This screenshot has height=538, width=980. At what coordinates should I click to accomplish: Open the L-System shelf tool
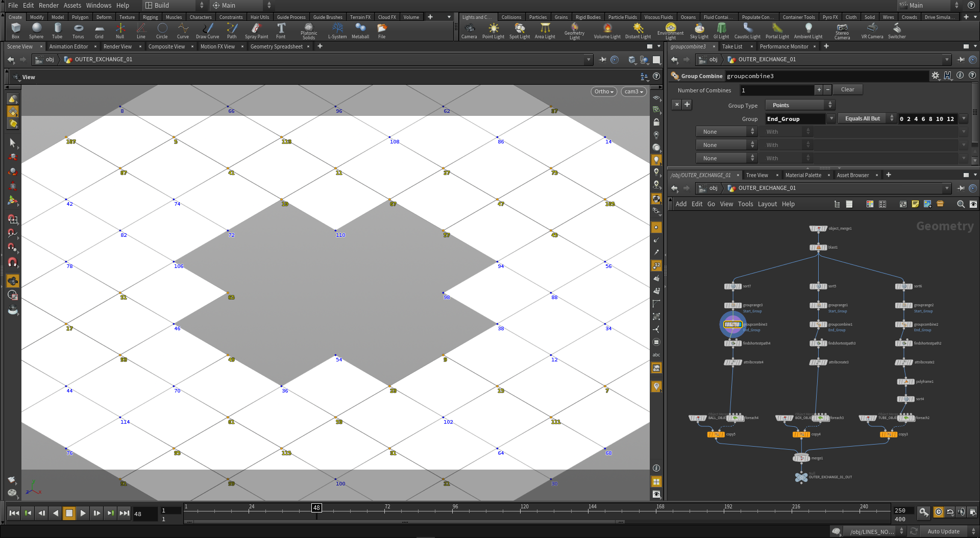pos(337,31)
